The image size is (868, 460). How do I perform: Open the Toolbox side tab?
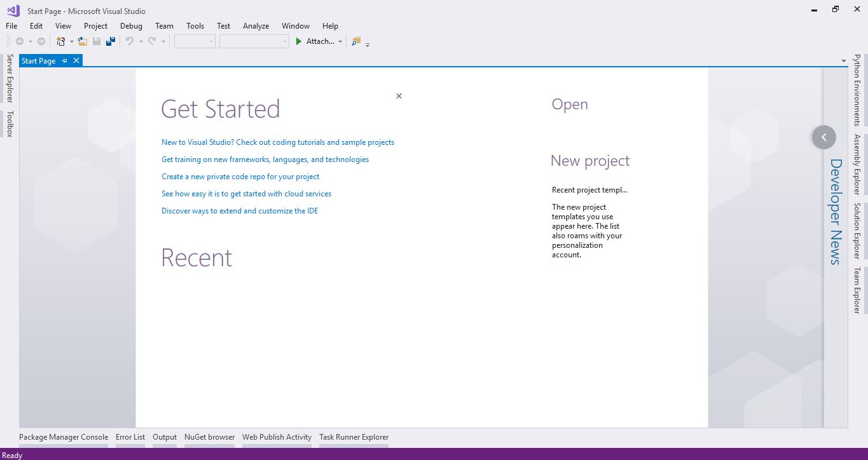coord(10,124)
